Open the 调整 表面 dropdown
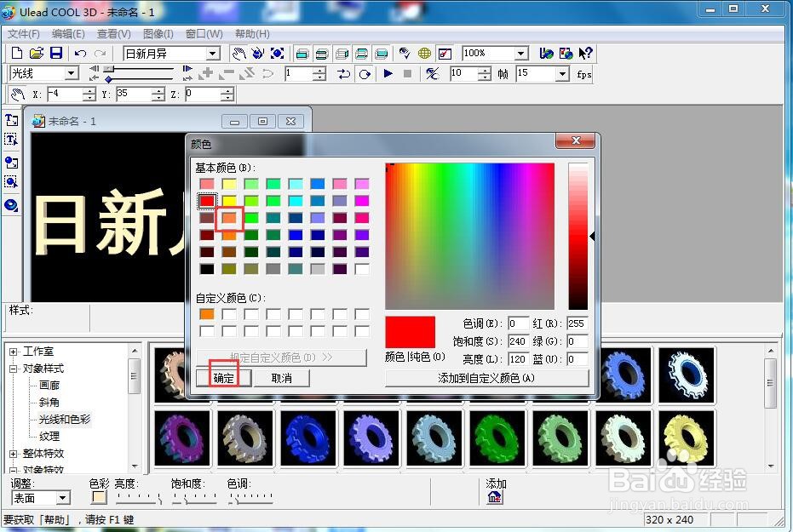Screen dimensions: 793x532 [x=62, y=498]
